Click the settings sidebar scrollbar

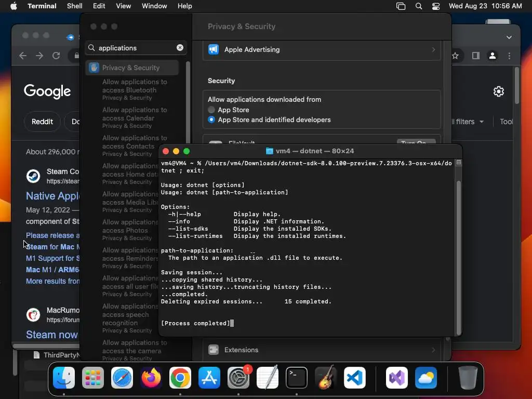coord(188,102)
